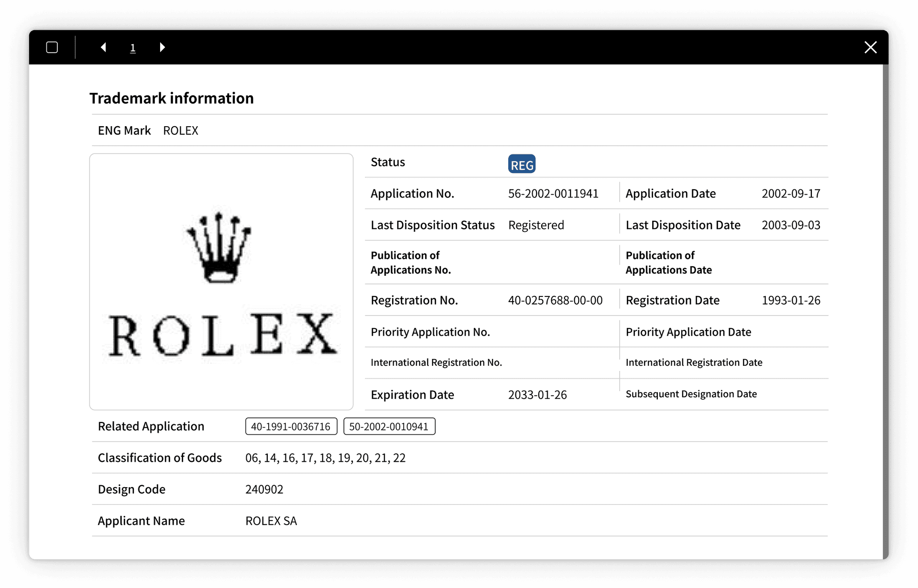Image resolution: width=918 pixels, height=588 pixels.
Task: Click the Applicant Name label
Action: (x=141, y=521)
